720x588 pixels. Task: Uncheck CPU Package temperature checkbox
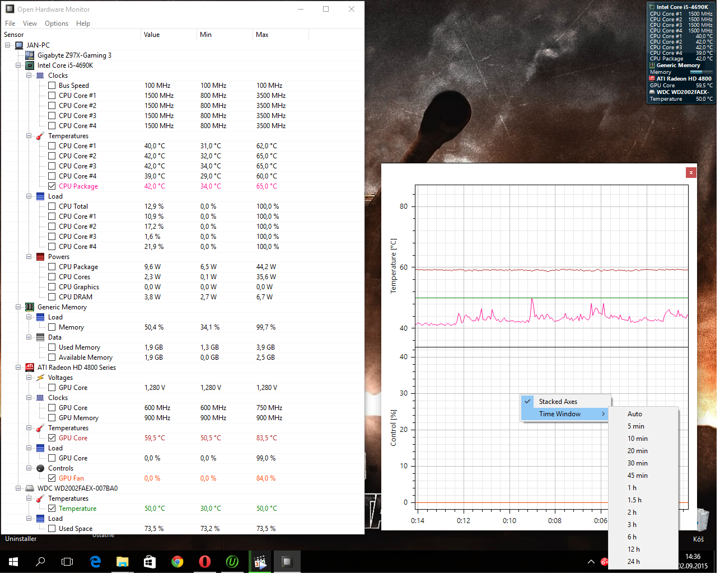[x=52, y=186]
